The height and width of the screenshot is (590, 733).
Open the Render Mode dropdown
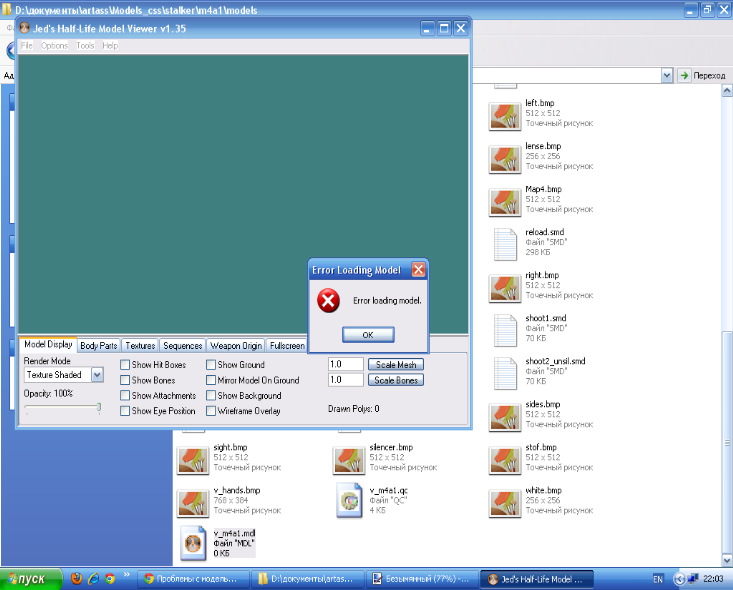[x=97, y=375]
